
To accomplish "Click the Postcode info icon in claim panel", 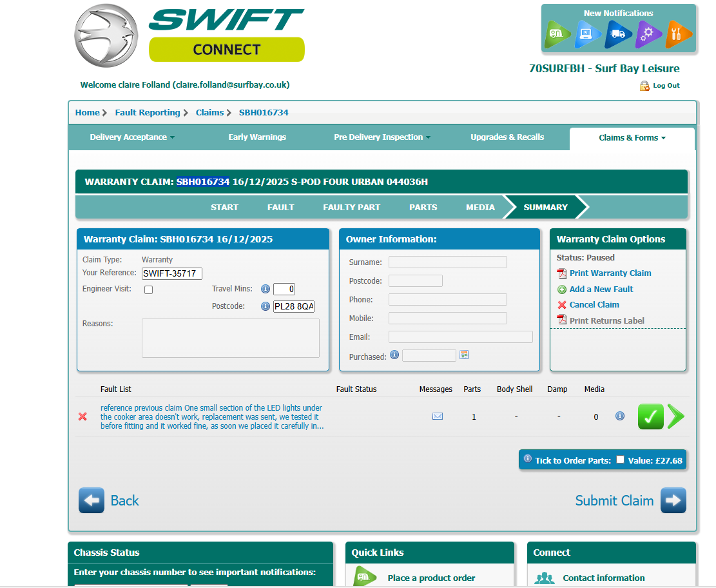I will pos(266,306).
